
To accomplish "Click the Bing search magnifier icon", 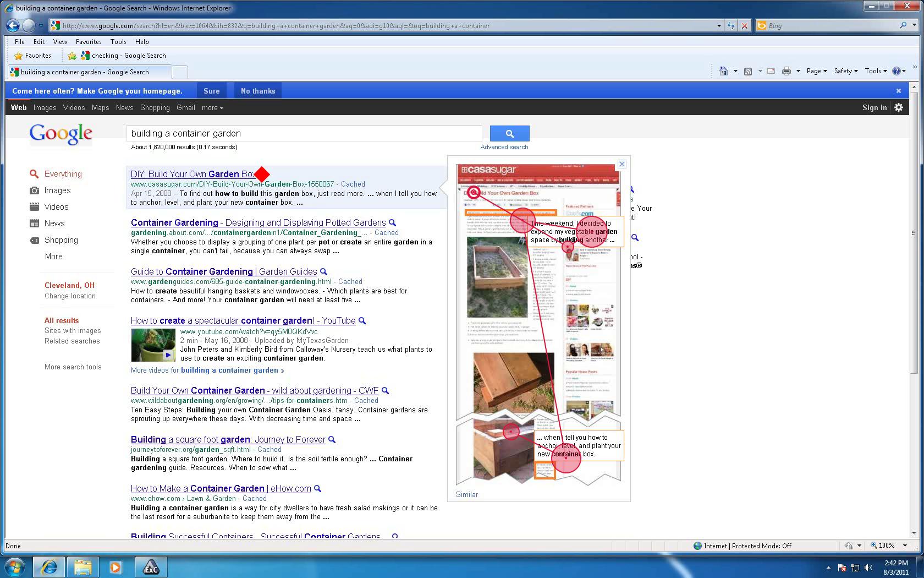I will click(x=903, y=25).
